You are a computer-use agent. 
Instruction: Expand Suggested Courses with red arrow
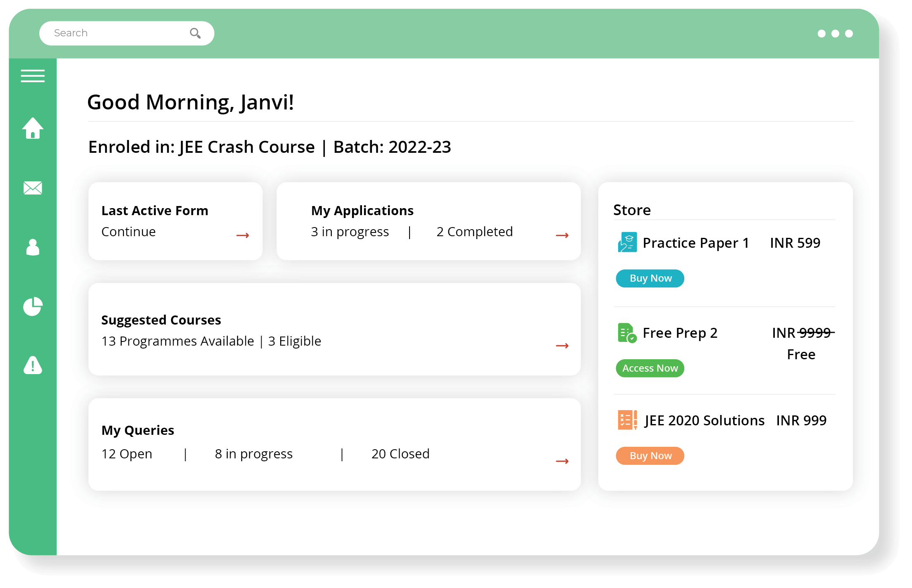[x=562, y=346]
